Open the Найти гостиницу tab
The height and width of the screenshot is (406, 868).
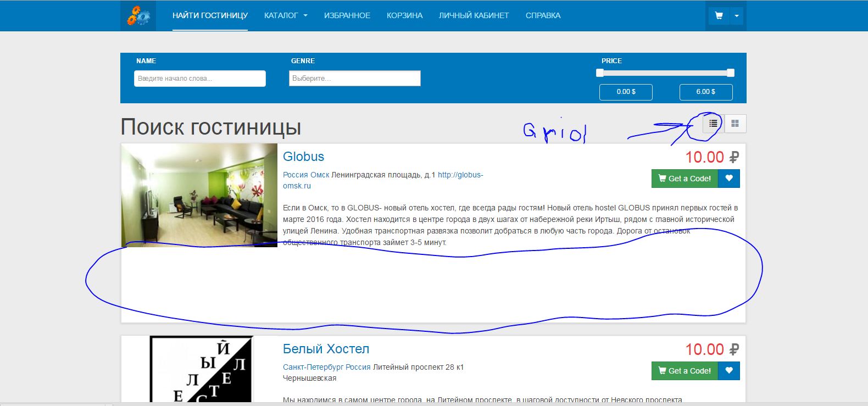tap(210, 15)
